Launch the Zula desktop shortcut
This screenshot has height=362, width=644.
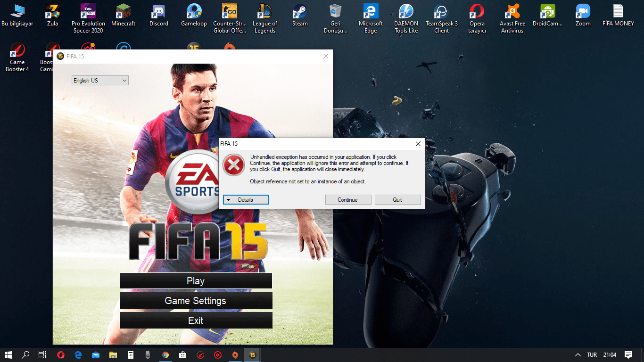coord(52,15)
